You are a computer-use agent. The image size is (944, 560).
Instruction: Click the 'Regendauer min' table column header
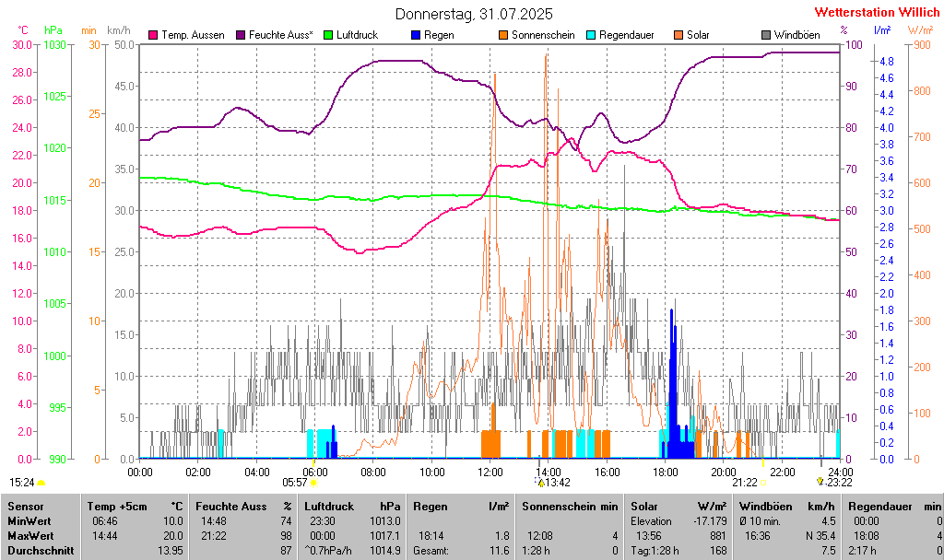pos(894,507)
